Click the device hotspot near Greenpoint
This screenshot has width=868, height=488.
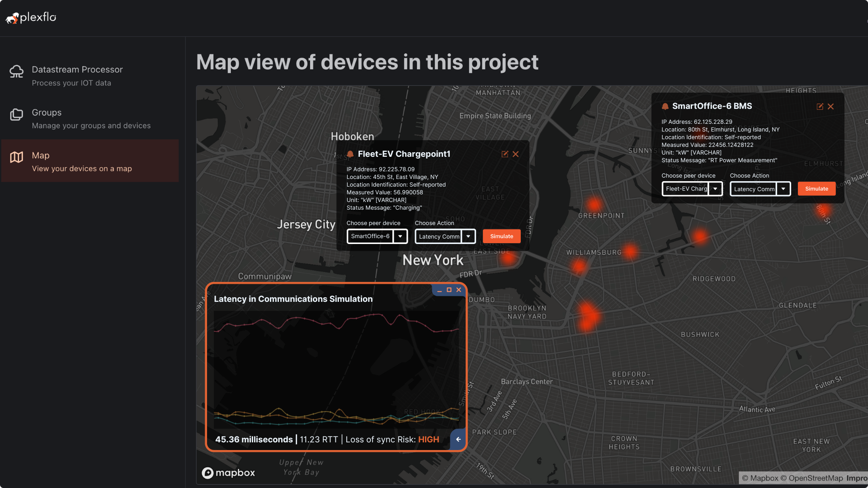594,204
